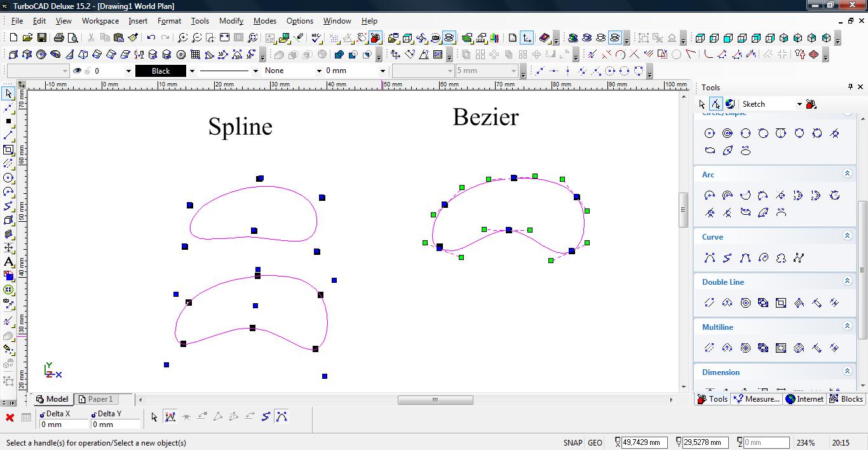This screenshot has height=450, width=868.
Task: Click the spell check ABC icon
Action: coord(316,38)
